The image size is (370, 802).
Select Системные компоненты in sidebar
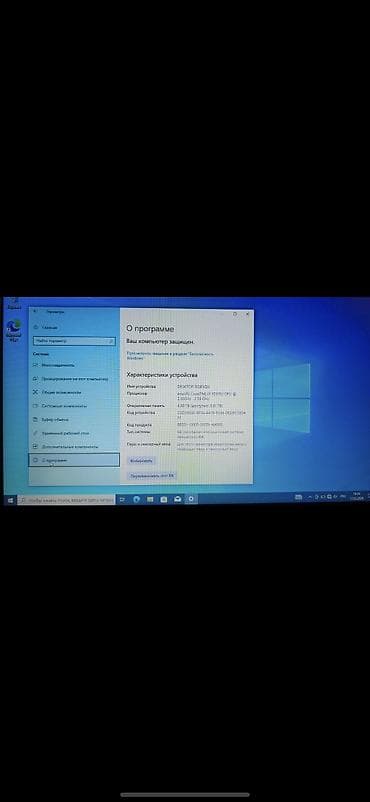tap(74, 406)
